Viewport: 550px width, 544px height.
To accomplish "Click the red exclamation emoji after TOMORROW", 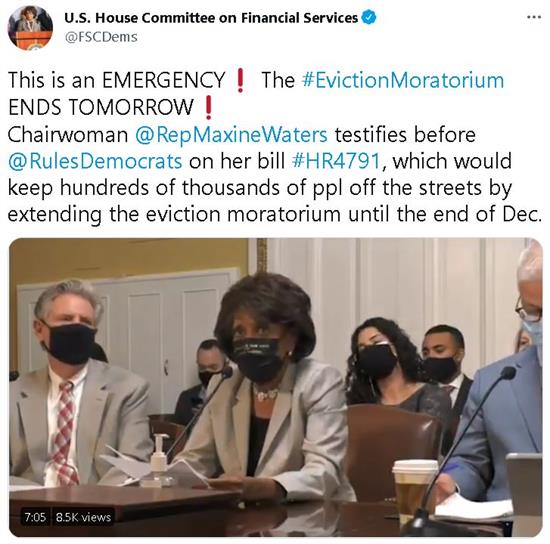I will [208, 107].
